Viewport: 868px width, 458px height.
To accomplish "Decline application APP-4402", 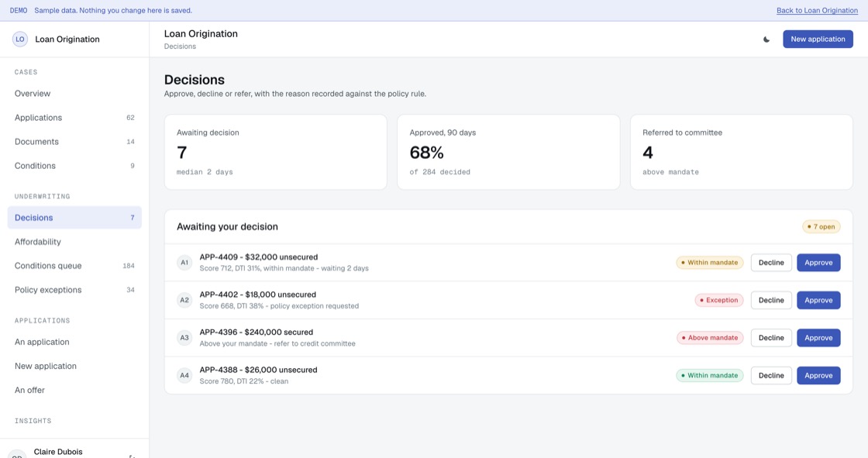I will coord(771,300).
